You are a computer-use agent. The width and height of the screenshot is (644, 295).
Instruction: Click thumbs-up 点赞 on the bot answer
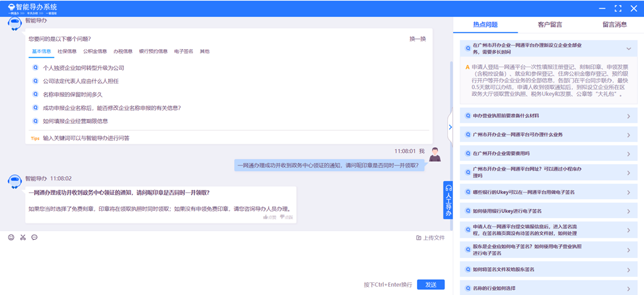point(270,216)
